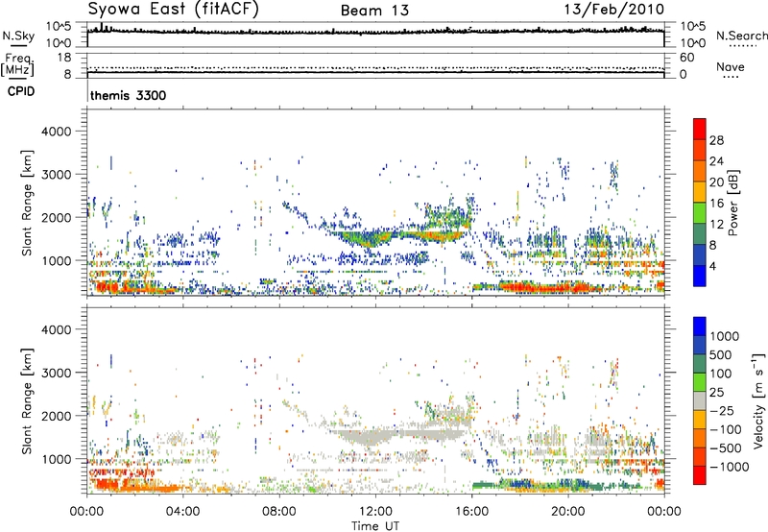
Task: Pick the red top segment of power colorbar
Action: 700,129
